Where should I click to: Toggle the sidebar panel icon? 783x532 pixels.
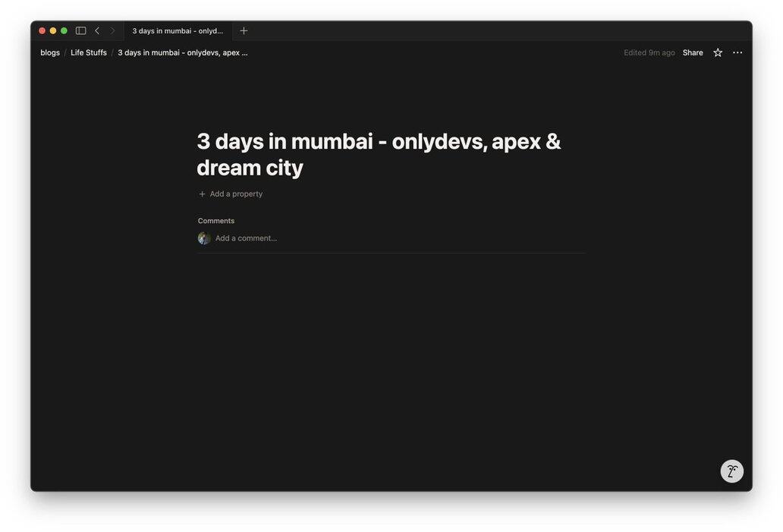point(80,31)
